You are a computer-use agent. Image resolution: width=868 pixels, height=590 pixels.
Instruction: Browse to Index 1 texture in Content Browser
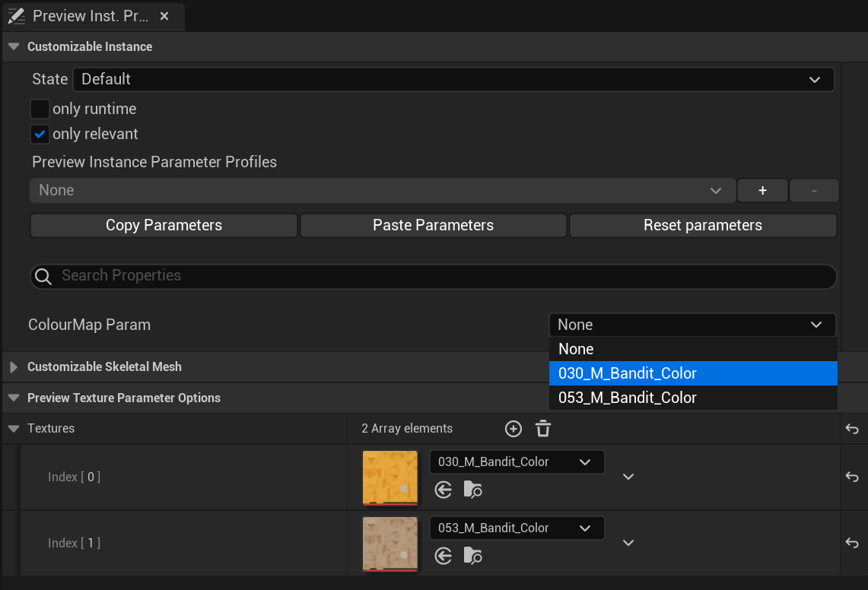472,556
